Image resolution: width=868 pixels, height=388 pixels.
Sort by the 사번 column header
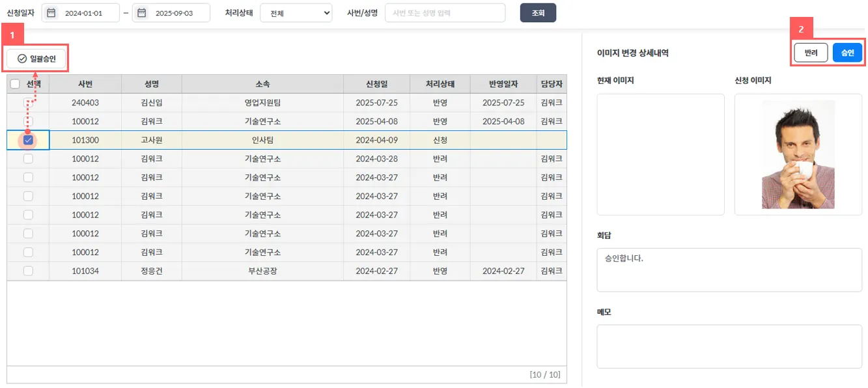pyautogui.click(x=85, y=84)
